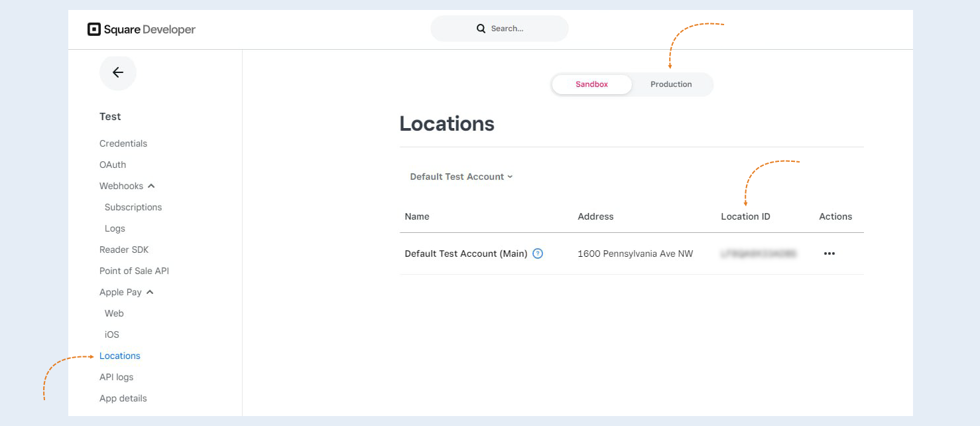Focus the Search field
Image resolution: width=980 pixels, height=426 pixels.
(499, 29)
